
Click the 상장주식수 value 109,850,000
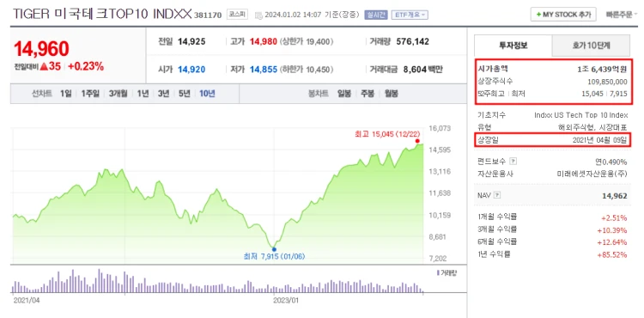pos(607,82)
